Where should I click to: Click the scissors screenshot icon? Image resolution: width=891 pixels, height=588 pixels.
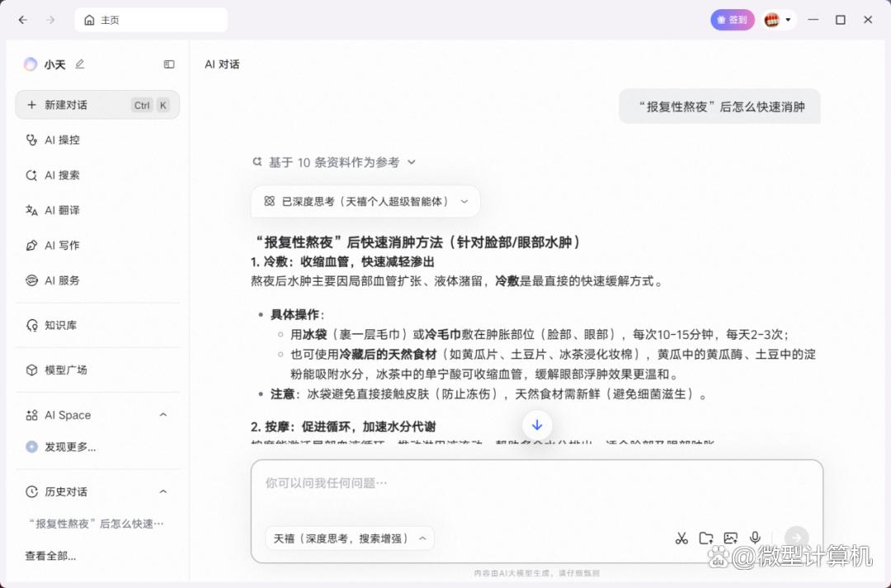coord(681,539)
